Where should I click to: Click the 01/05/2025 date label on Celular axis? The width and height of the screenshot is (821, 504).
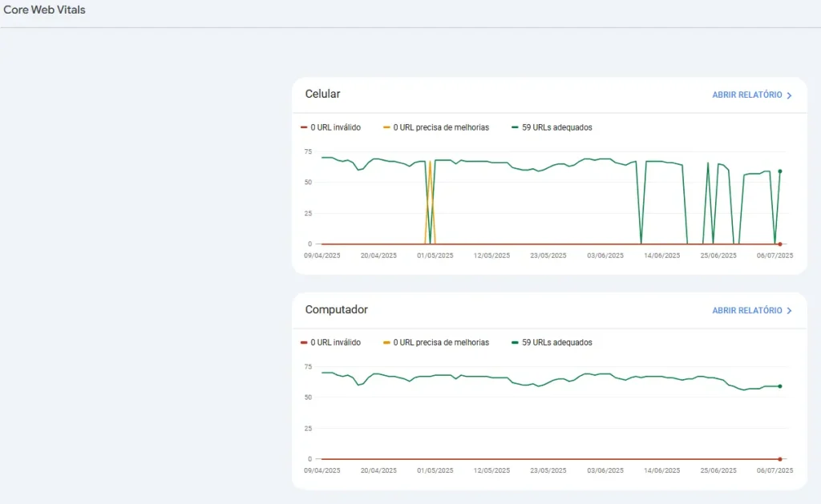tap(435, 256)
